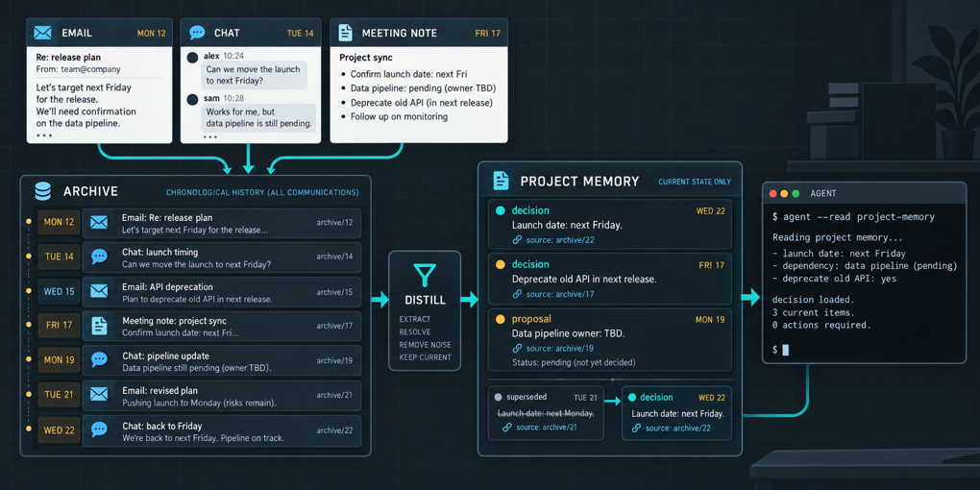Click the envelope icon on EMAIL card
The image size is (980, 490).
[x=42, y=33]
